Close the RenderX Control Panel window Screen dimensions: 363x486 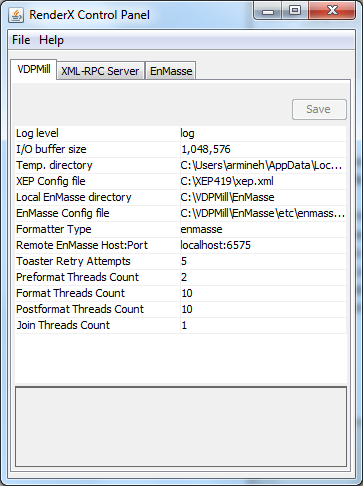[332, 11]
